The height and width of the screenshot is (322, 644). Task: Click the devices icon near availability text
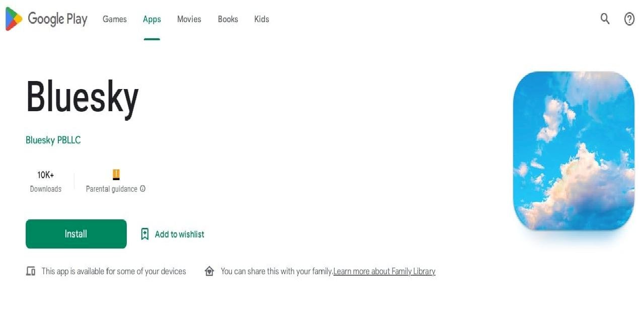click(31, 271)
